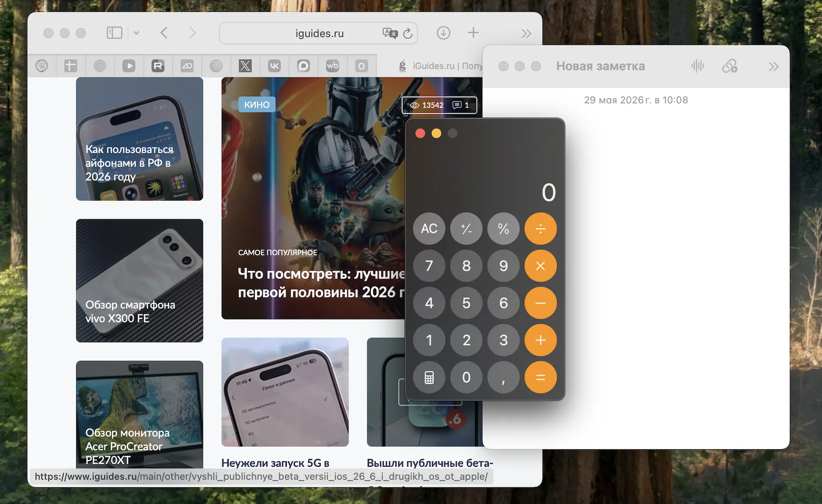Select the divide operator in Calculator

[541, 228]
